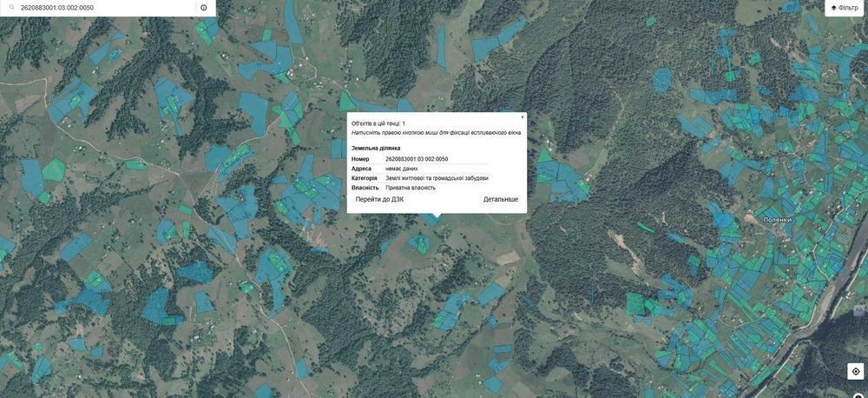Select the highlighted parcel below the popup pointer
The width and height of the screenshot is (868, 398).
tap(432, 220)
